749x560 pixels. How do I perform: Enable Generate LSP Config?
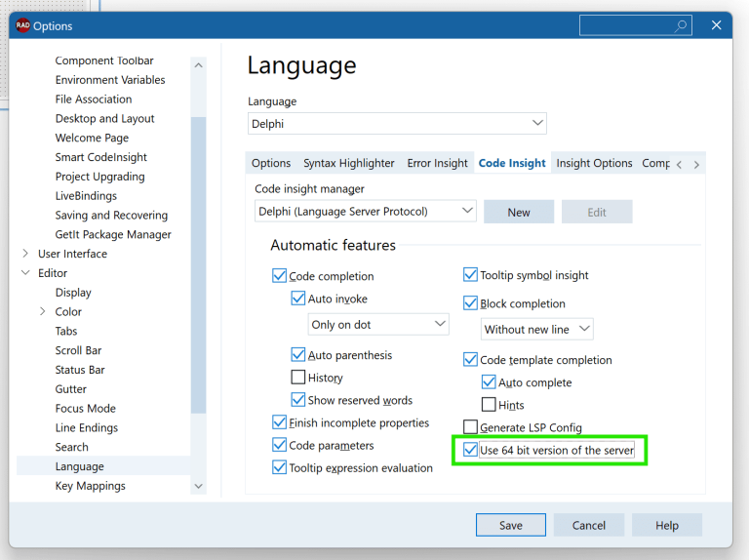tap(470, 426)
